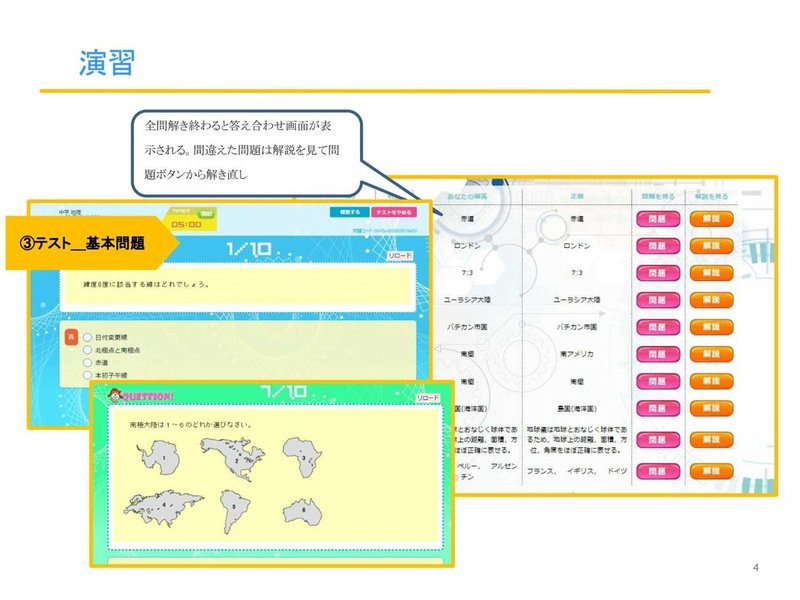Select continent image 4, Eurasia shape
Viewport: 800px width, 600px height.
[163, 507]
